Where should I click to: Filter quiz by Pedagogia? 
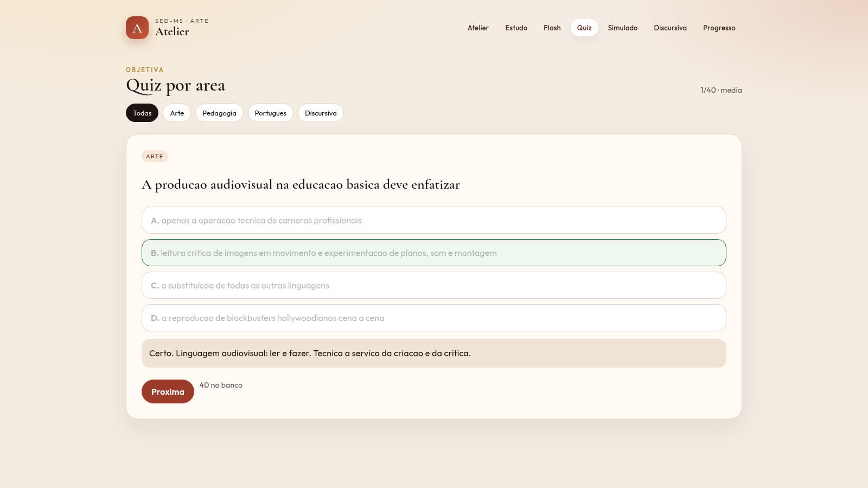tap(219, 113)
